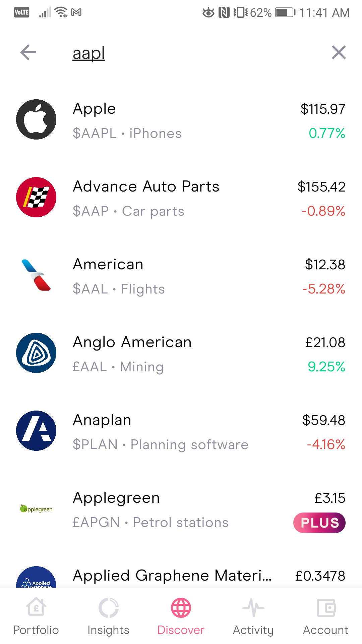362x644 pixels.
Task: Go to the Activity tab
Action: tap(253, 616)
